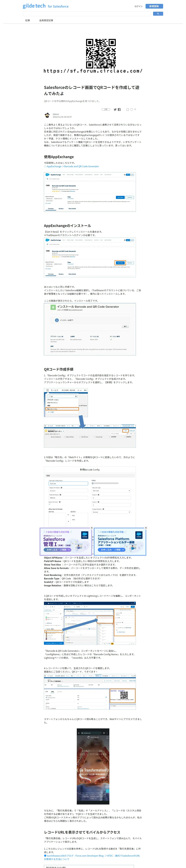Open the app launcher Barcode Configs screenshot
This screenshot has height=868, width=186.
click(90, 418)
